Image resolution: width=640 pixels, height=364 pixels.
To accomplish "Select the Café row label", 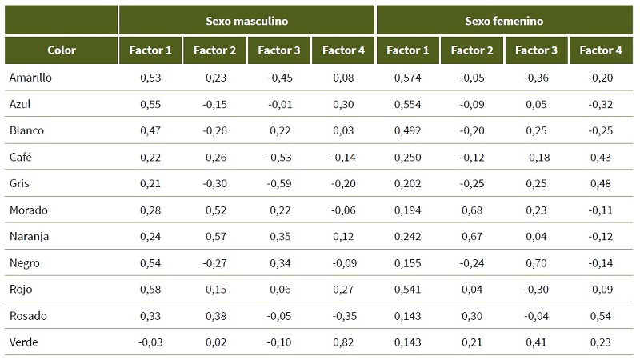I will point(21,157).
